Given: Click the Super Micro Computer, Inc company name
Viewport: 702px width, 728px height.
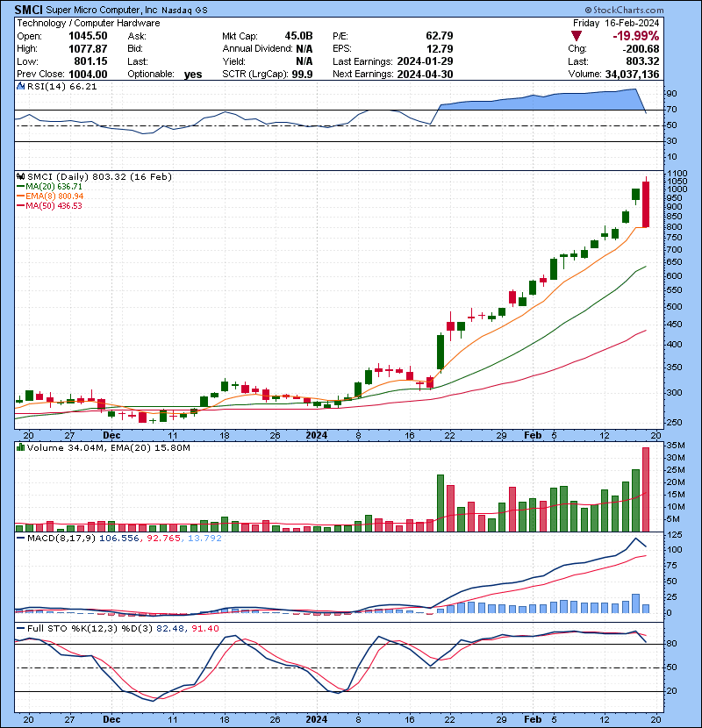Looking at the screenshot, I should (x=102, y=11).
